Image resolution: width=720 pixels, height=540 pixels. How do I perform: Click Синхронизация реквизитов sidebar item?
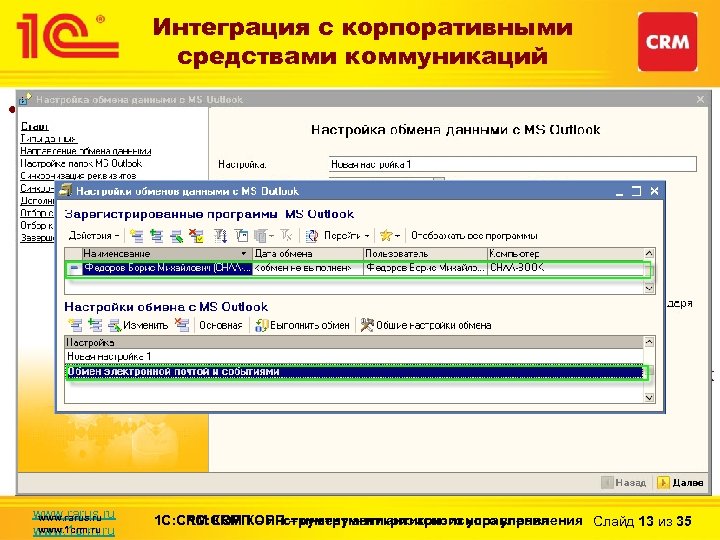(78, 176)
